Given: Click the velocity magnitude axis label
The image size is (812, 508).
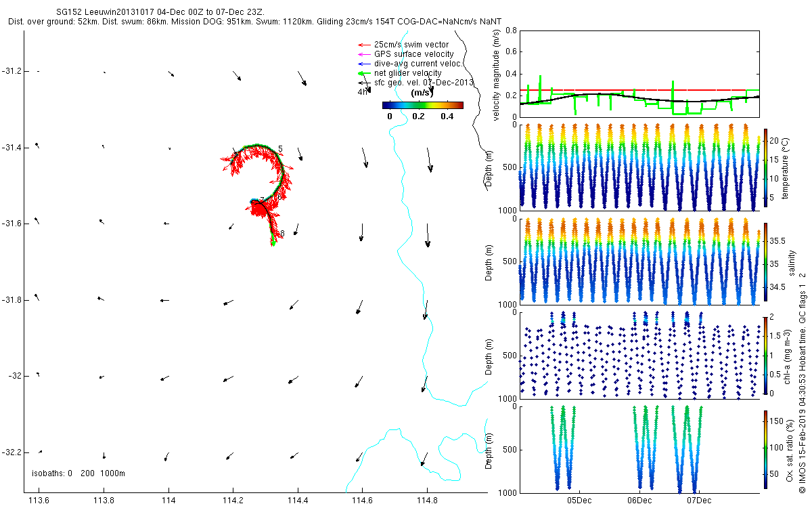Looking at the screenshot, I should click(496, 75).
